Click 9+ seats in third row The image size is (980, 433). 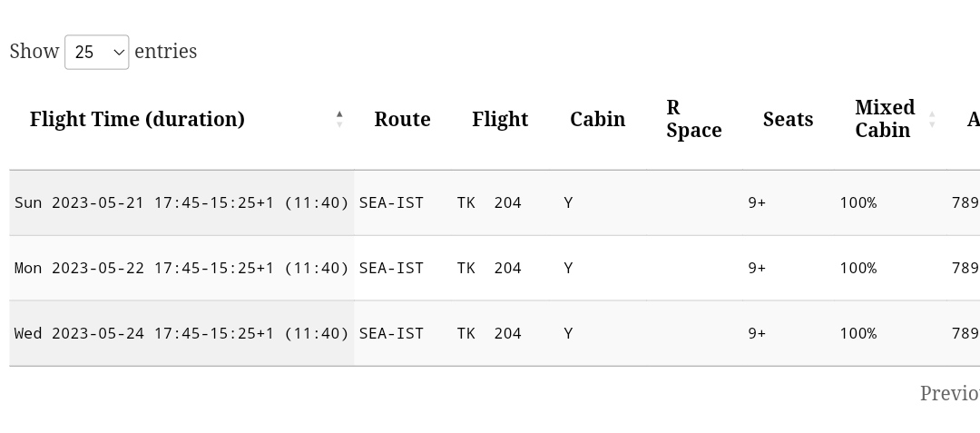pyautogui.click(x=757, y=333)
